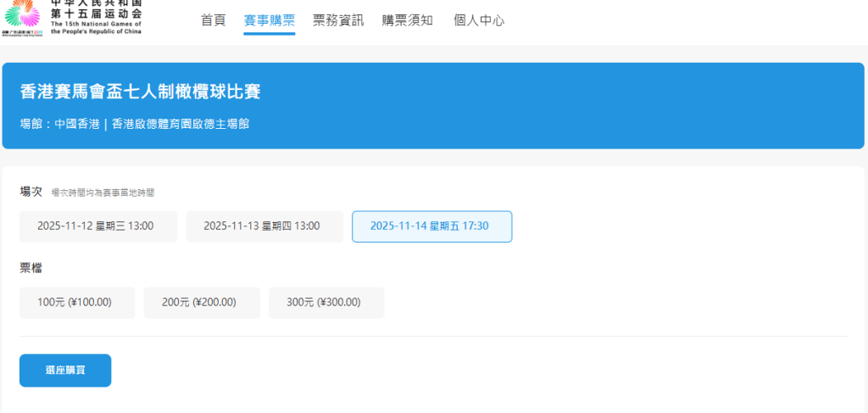
Task: Click the 場次 section label
Action: coord(31,193)
